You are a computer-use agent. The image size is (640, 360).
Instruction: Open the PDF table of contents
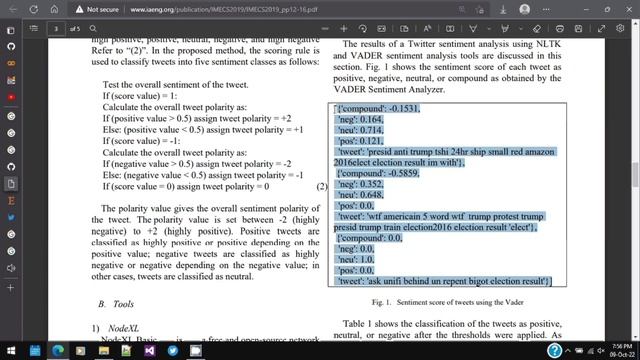(34, 28)
